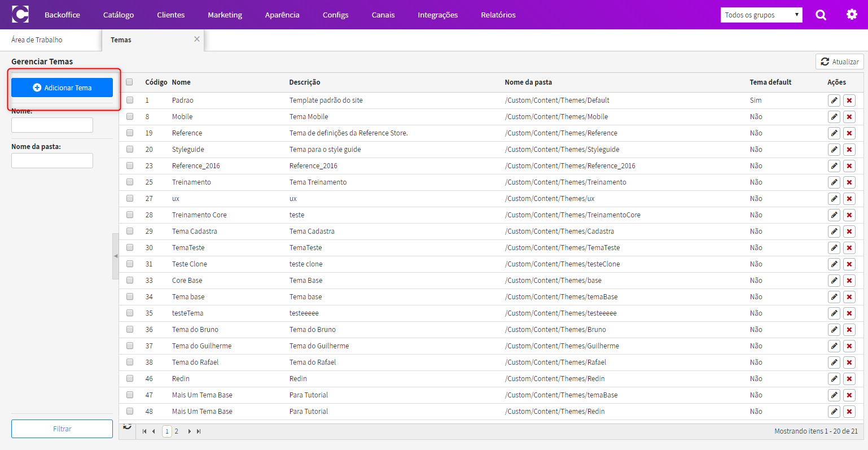868x450 pixels.
Task: Edit the Tema do Guilherme row
Action: (834, 346)
